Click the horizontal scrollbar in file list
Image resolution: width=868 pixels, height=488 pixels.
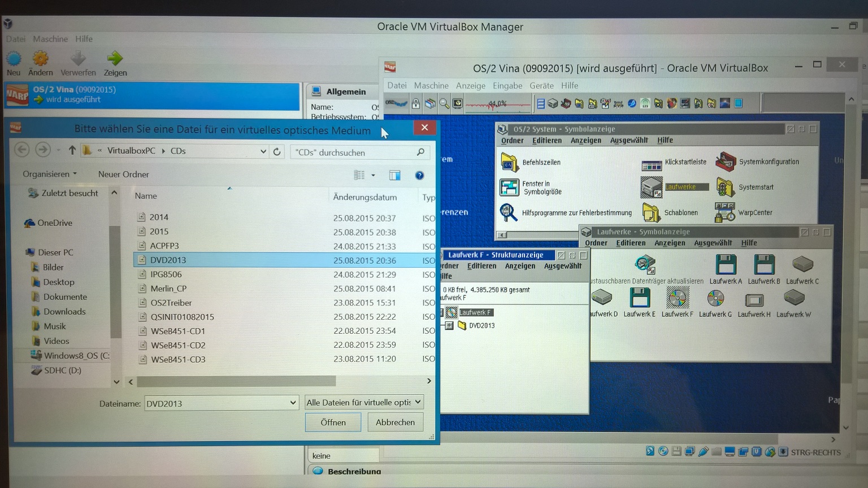click(x=236, y=381)
